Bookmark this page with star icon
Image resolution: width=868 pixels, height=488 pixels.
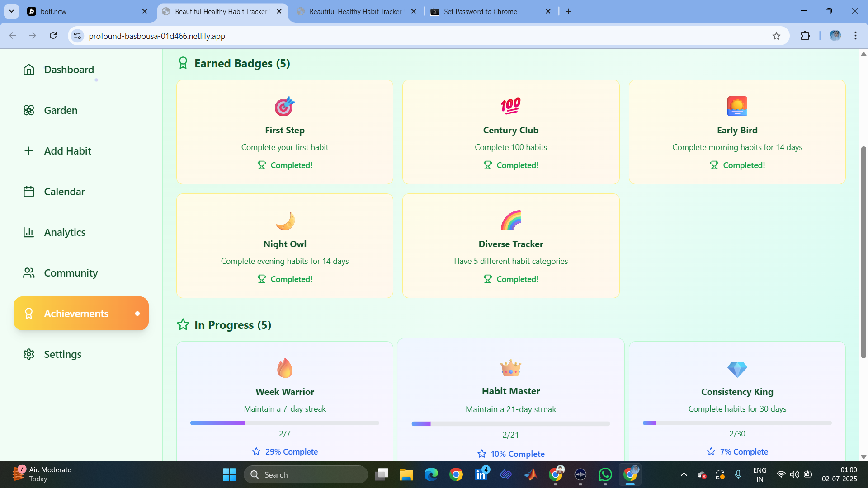pos(776,36)
